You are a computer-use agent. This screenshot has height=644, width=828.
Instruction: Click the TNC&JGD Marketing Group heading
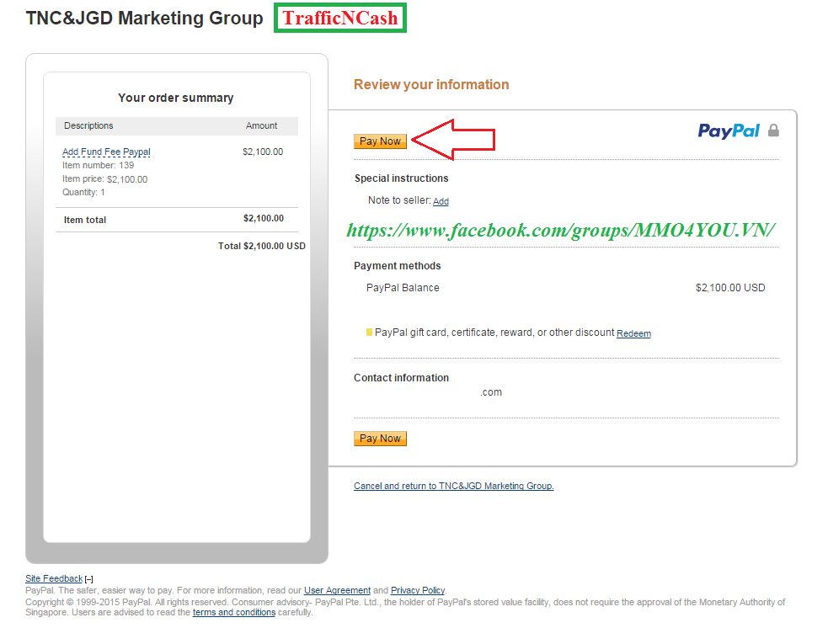click(x=145, y=19)
